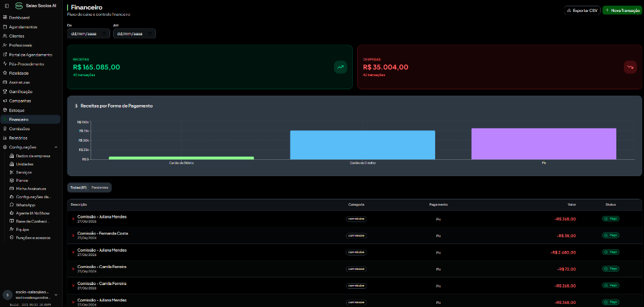
Task: Open Equipe team icon under Configurações
Action: pyautogui.click(x=12, y=230)
